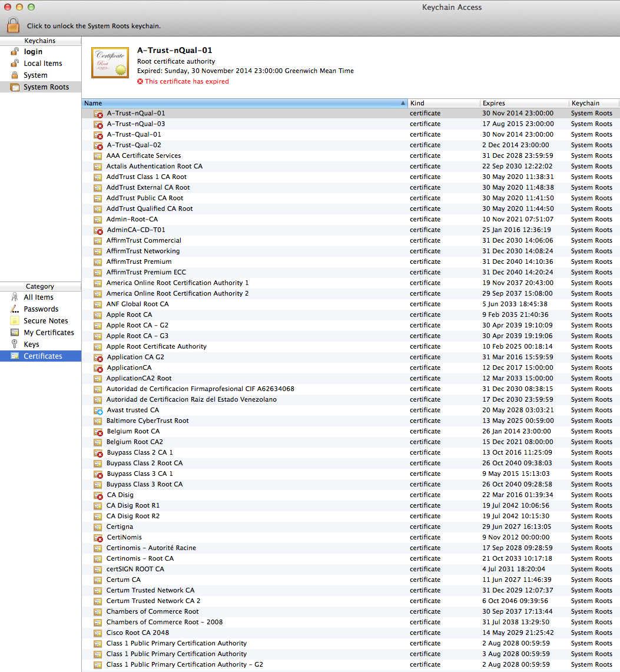Click the large certificate preview image
The height and width of the screenshot is (672, 620).
pos(110,62)
